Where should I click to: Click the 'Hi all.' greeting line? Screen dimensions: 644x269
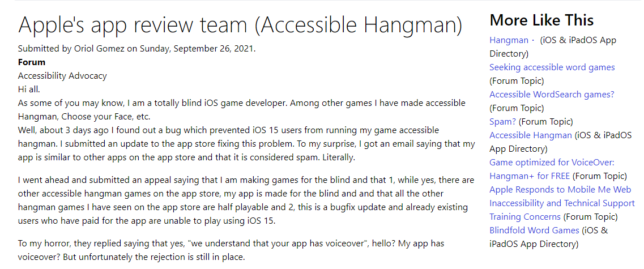pyautogui.click(x=29, y=89)
